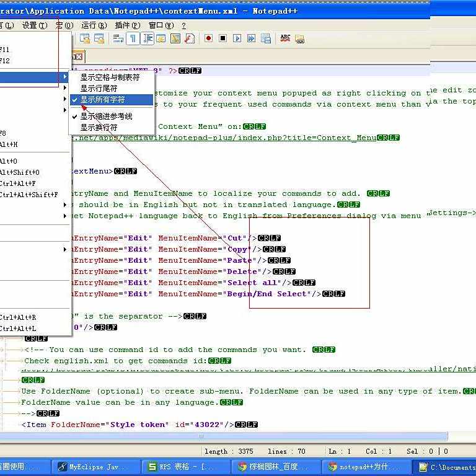Click the ABC spell check icon
Viewport: 476px width, 476px height.
click(x=285, y=38)
